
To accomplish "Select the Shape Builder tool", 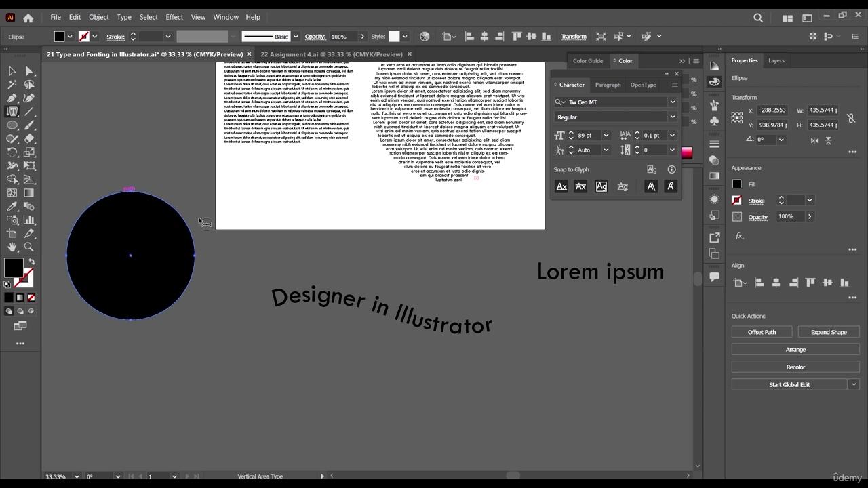I will point(12,180).
